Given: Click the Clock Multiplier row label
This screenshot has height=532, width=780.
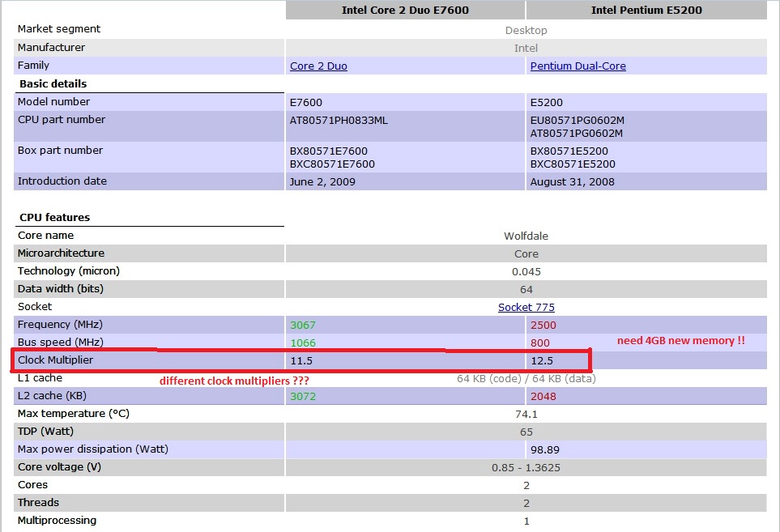Looking at the screenshot, I should pyautogui.click(x=55, y=360).
